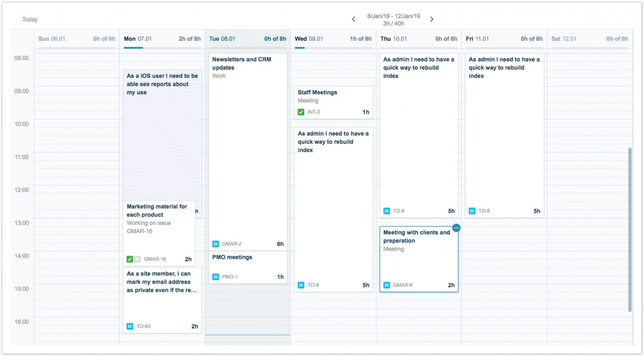Toggle the green checkmark beside GMAR-16
Viewport: 644px width, 356px height.
point(130,259)
